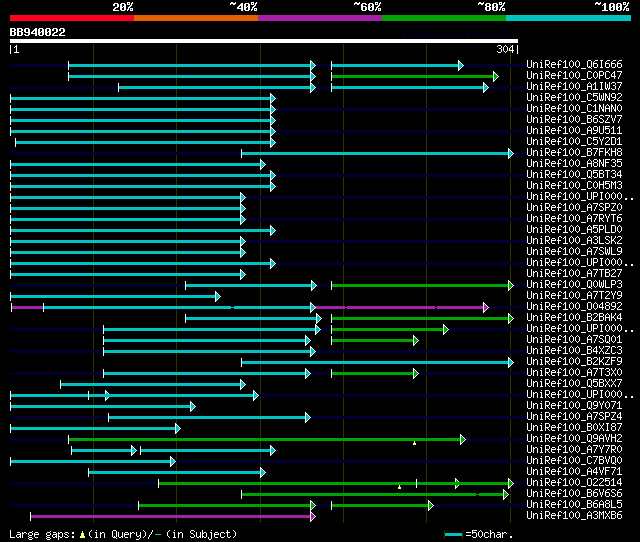
Task: Select the UniRef100_A7SQ01 label
Action: tap(574, 340)
